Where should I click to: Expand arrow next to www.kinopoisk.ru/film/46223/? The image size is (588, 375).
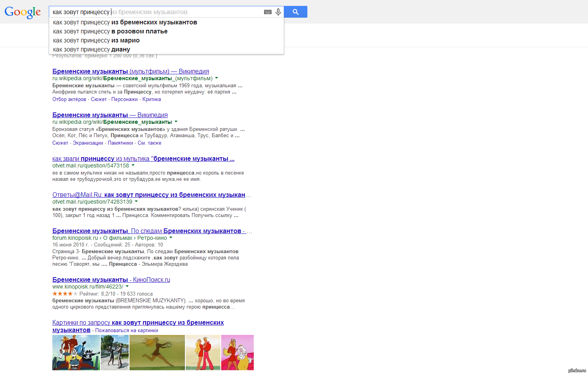coord(127,287)
